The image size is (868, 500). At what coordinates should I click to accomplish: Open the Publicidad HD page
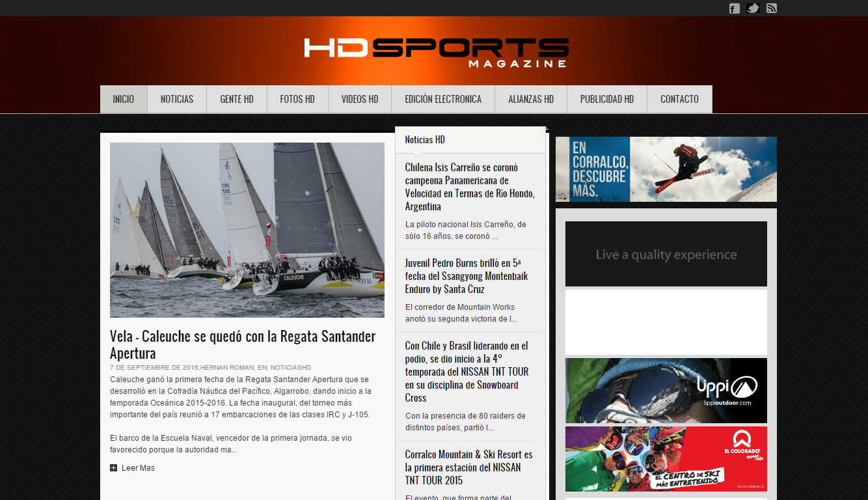607,100
